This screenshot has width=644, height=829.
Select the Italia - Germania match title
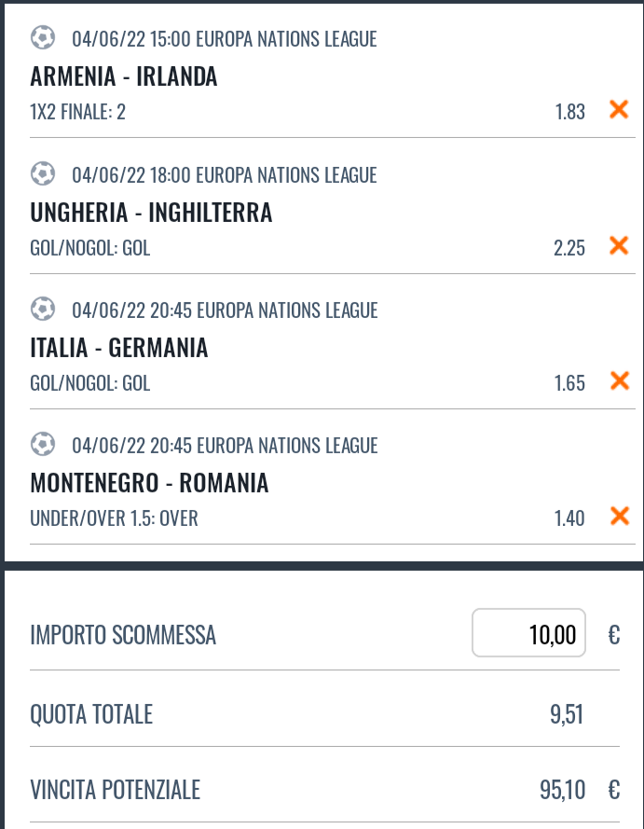click(x=119, y=348)
